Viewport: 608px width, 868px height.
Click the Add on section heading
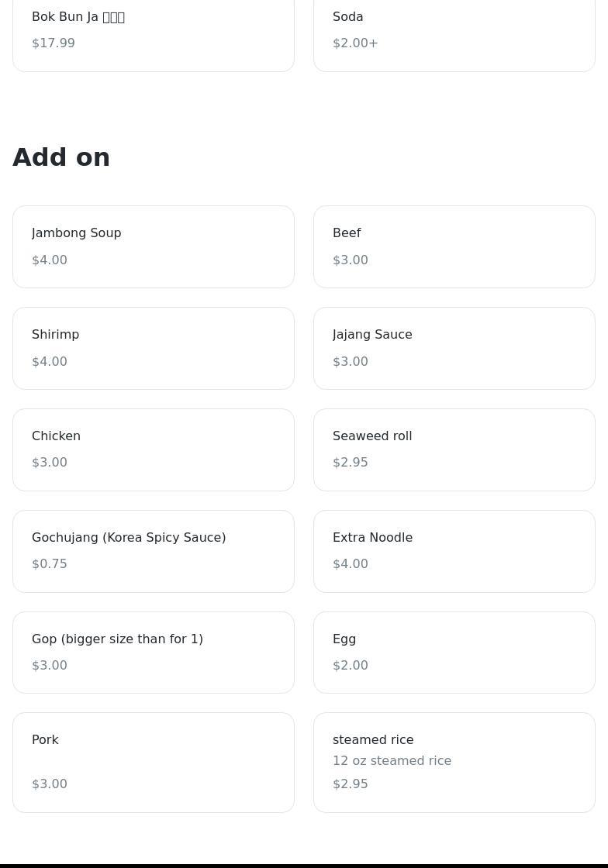[61, 157]
